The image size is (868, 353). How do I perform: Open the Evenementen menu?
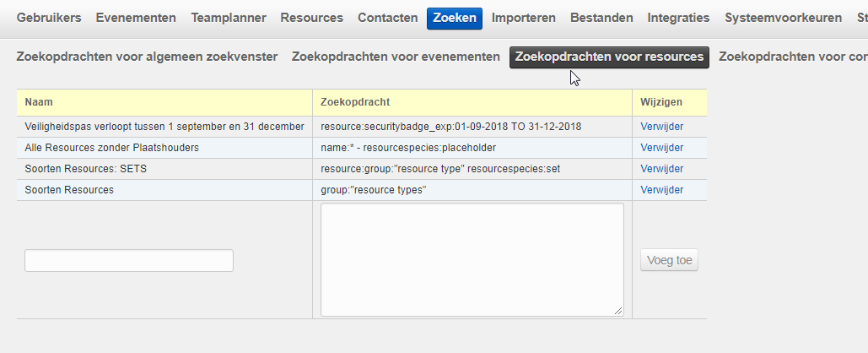click(x=136, y=18)
